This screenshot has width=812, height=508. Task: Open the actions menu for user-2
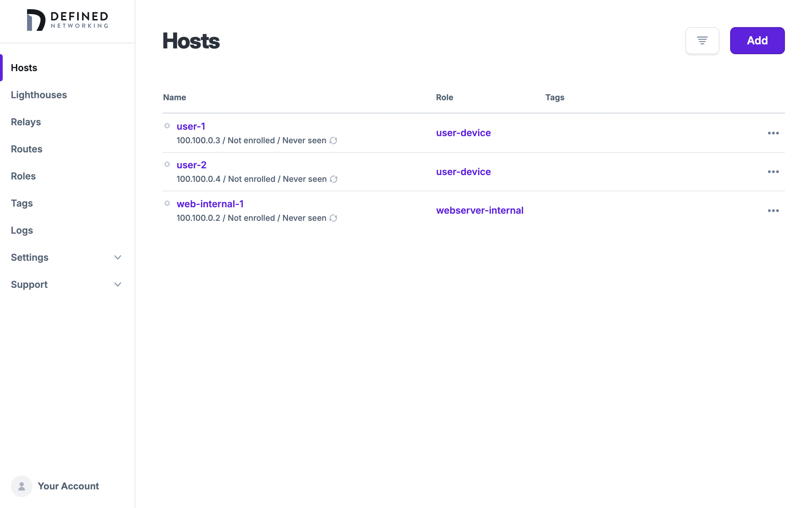pyautogui.click(x=773, y=172)
